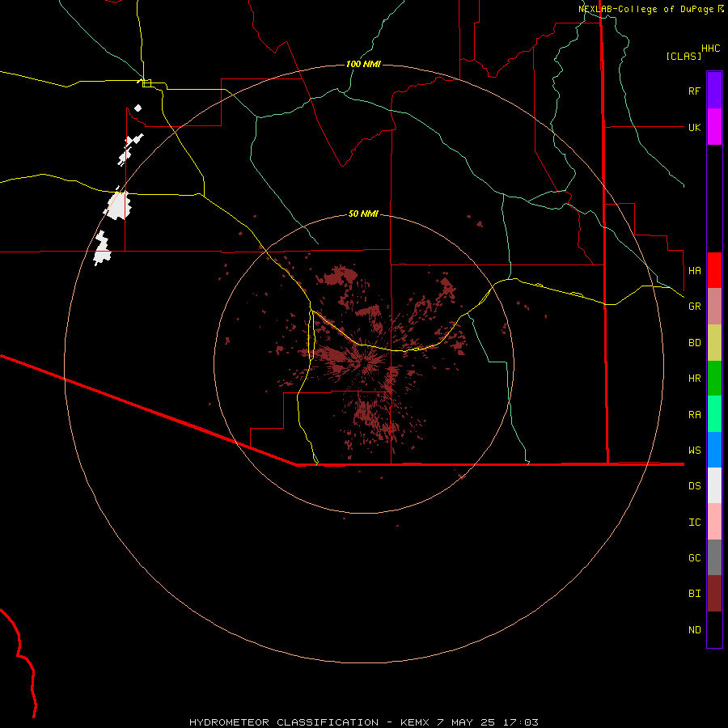Click the UK magenta legend swatch

[x=714, y=126]
